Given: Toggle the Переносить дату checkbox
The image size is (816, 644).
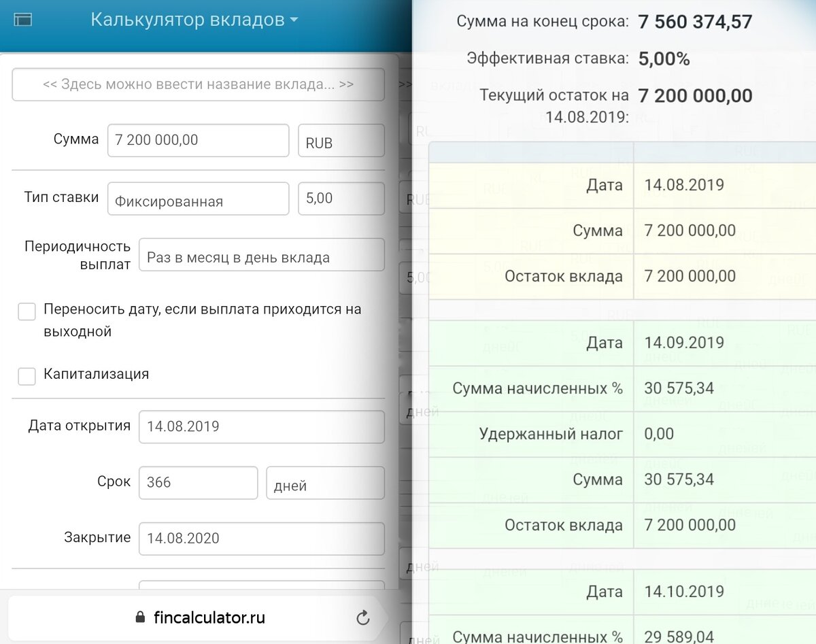Looking at the screenshot, I should (x=27, y=311).
